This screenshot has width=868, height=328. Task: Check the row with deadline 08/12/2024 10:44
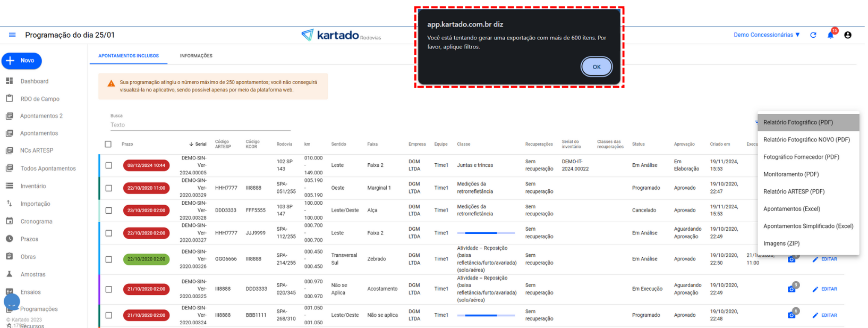pos(109,165)
